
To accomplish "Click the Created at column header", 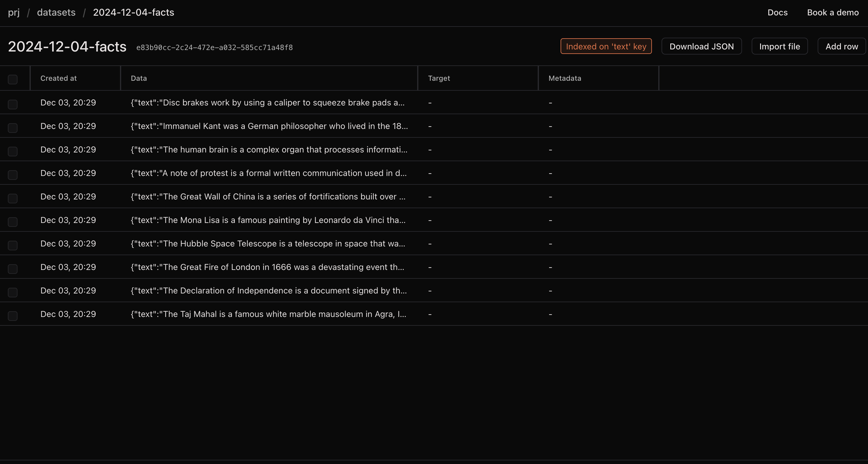I will click(58, 78).
